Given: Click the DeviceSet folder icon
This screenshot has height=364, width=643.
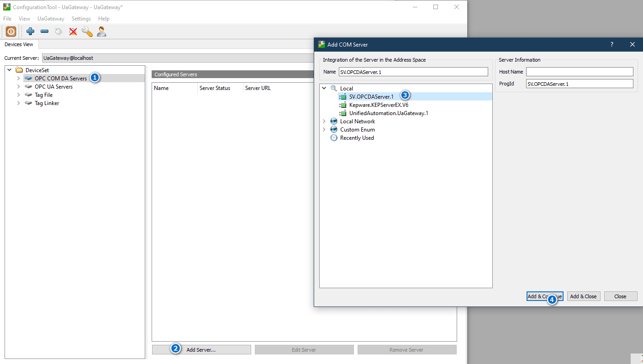Looking at the screenshot, I should click(19, 70).
